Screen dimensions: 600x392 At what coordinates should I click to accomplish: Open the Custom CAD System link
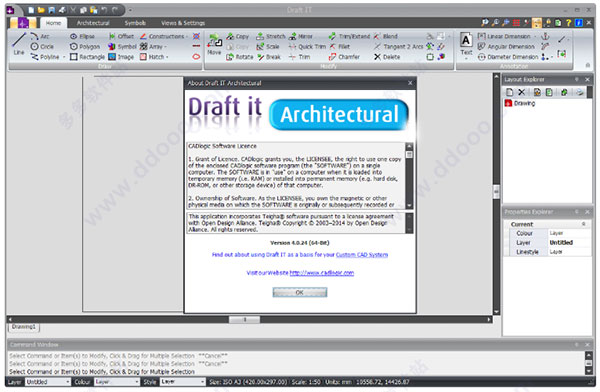pyautogui.click(x=362, y=255)
